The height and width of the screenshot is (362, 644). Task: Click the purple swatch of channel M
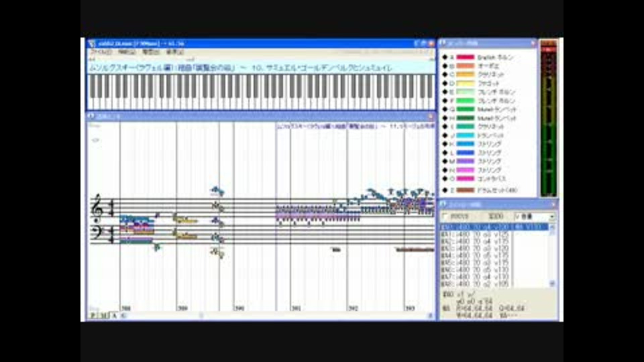(x=466, y=162)
